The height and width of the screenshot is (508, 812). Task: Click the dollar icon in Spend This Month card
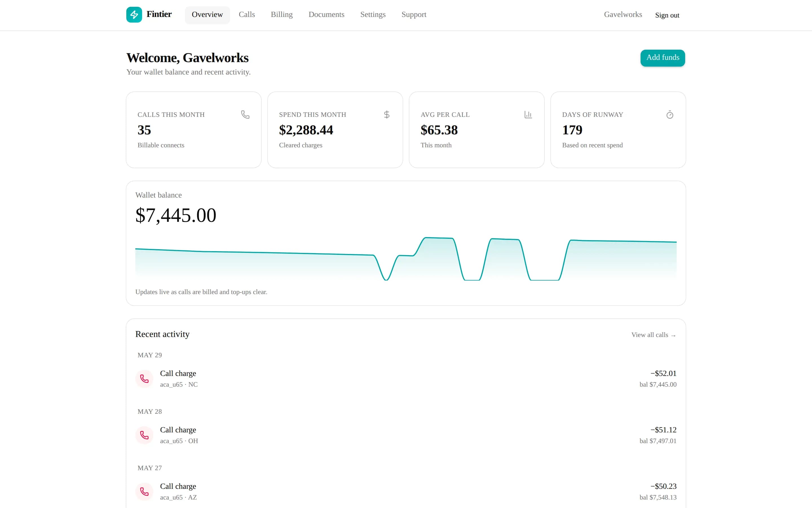pyautogui.click(x=387, y=115)
